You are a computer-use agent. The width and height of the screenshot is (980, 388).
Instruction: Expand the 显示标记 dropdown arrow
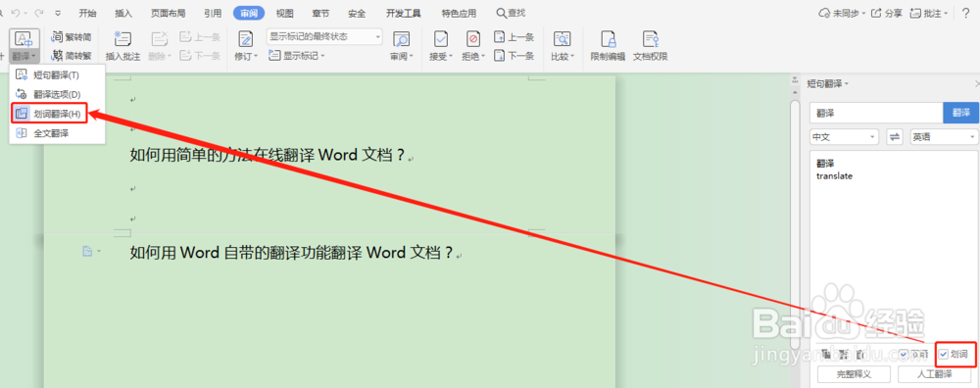(x=323, y=56)
